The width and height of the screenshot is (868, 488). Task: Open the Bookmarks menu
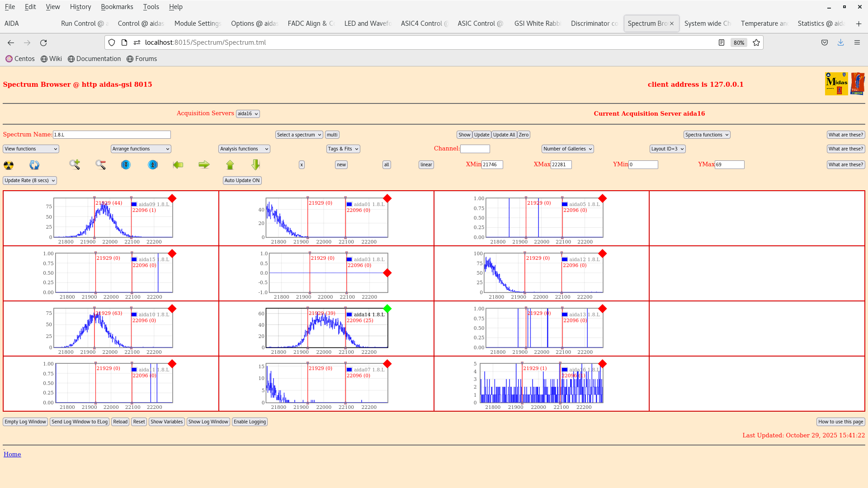pyautogui.click(x=117, y=7)
